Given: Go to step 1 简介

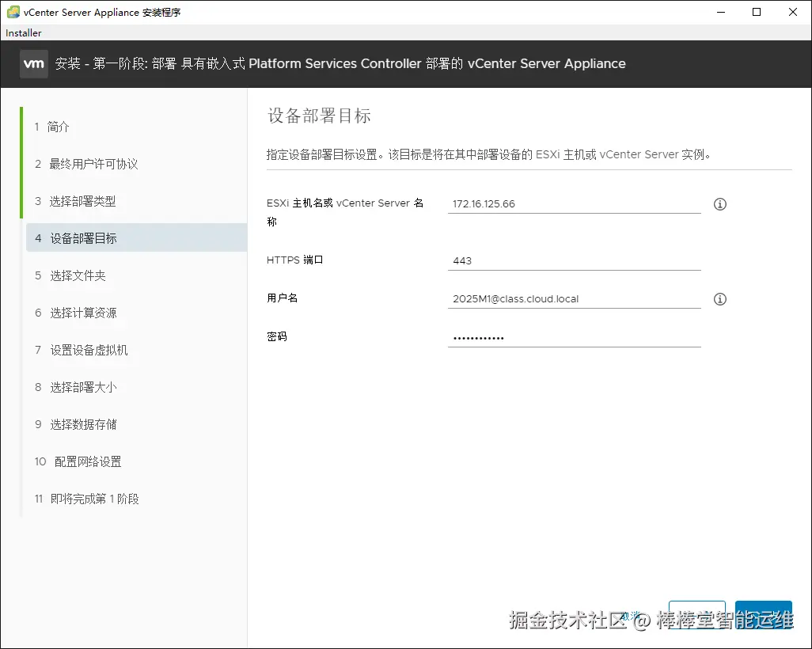Looking at the screenshot, I should click(x=51, y=127).
